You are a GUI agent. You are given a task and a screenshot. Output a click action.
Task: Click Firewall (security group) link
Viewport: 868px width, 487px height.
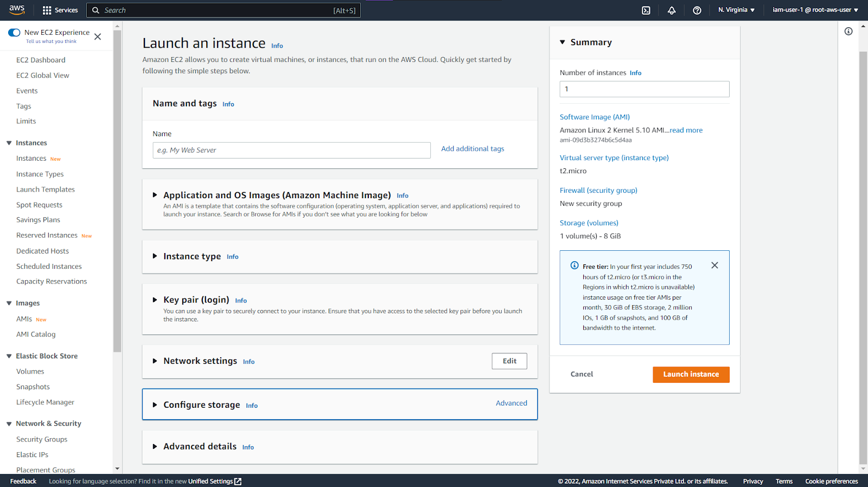coord(598,191)
